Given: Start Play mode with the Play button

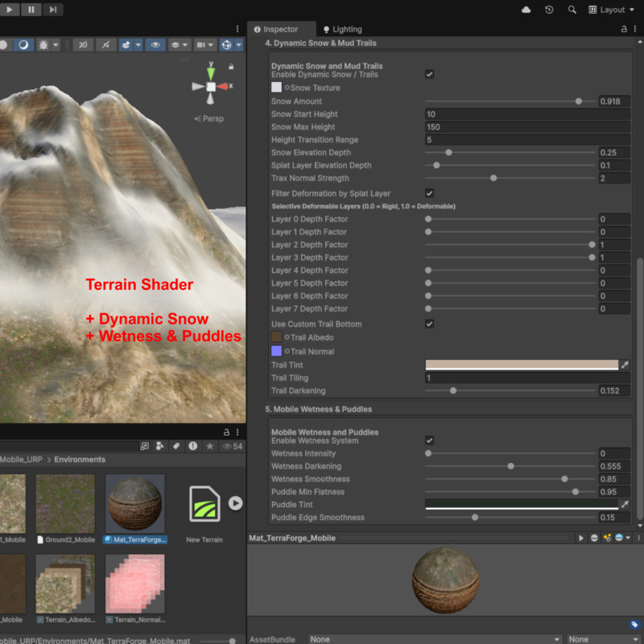Looking at the screenshot, I should [x=9, y=10].
